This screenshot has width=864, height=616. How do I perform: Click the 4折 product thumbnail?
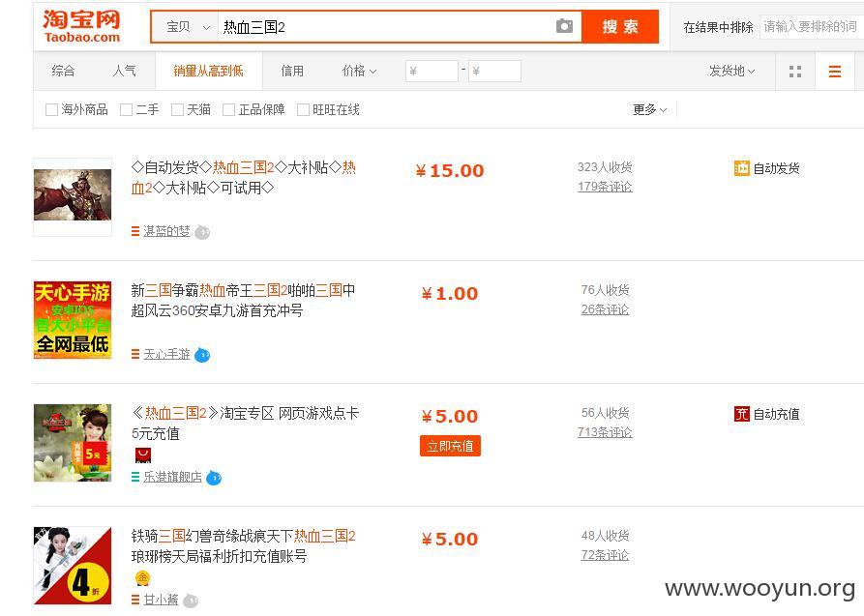tap(73, 566)
